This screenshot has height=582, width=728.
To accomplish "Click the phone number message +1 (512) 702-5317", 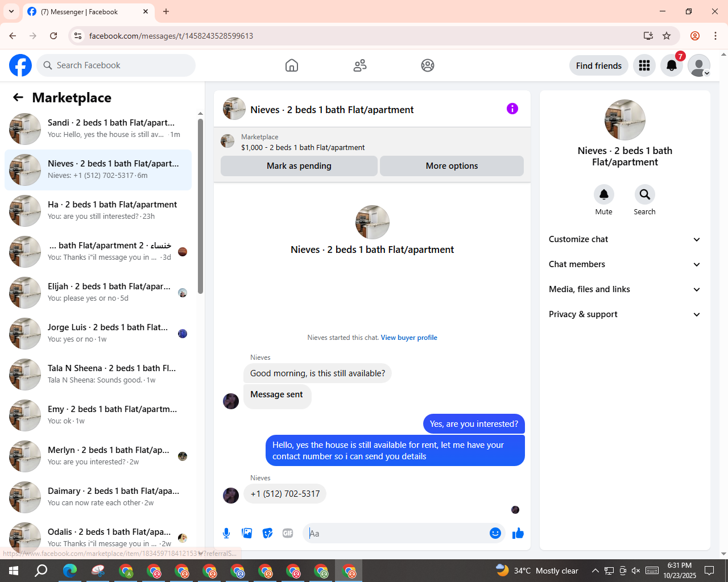I will tap(285, 494).
